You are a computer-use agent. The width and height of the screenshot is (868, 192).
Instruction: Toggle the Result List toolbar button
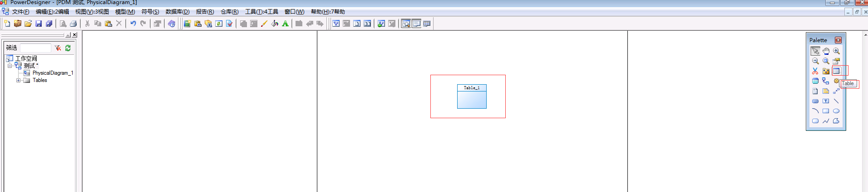click(x=427, y=24)
